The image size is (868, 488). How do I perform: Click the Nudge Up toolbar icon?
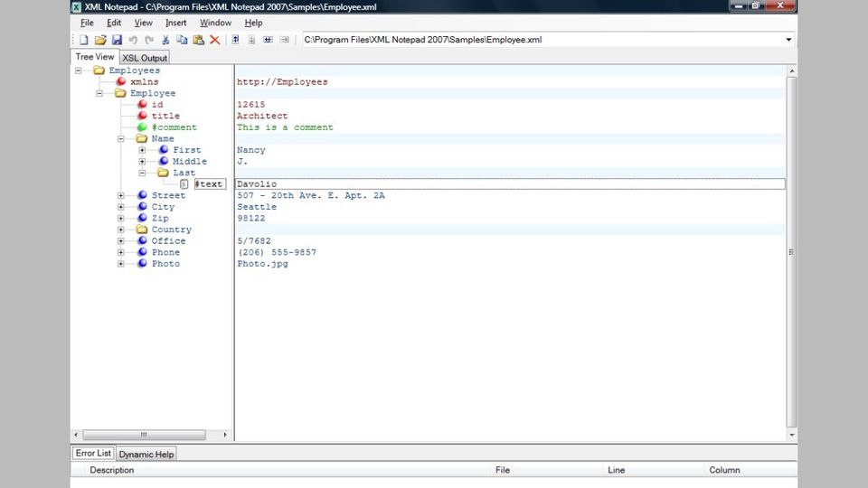235,40
